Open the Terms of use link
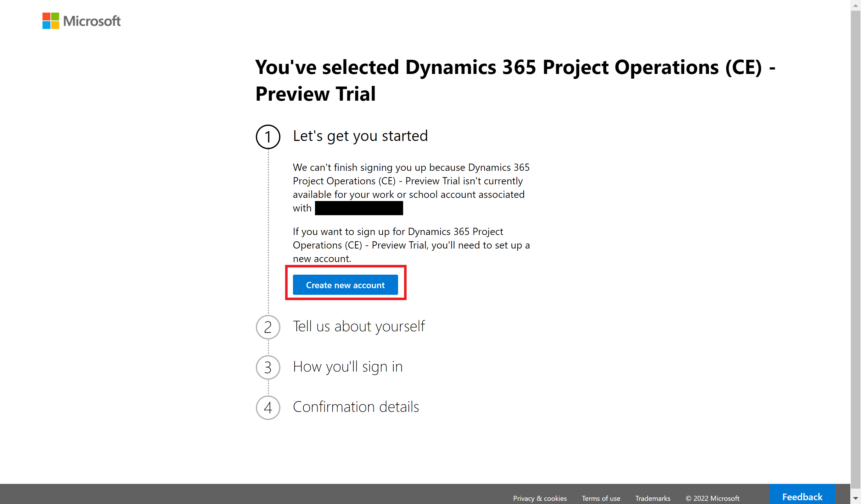Viewport: 861px width, 504px height. 601,498
